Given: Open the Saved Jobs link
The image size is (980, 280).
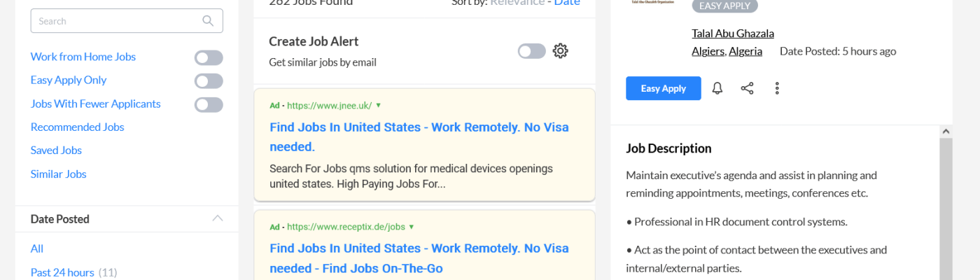Looking at the screenshot, I should click(x=56, y=150).
